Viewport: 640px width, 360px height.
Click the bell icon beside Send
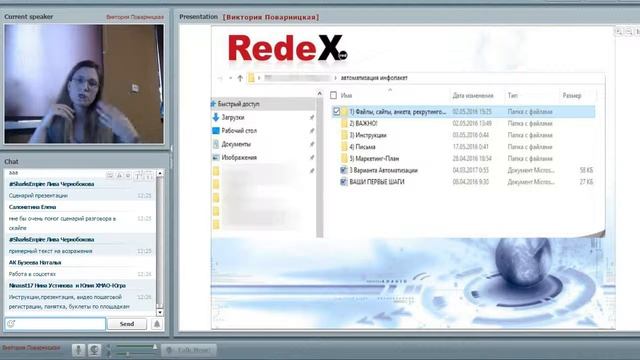click(x=157, y=324)
